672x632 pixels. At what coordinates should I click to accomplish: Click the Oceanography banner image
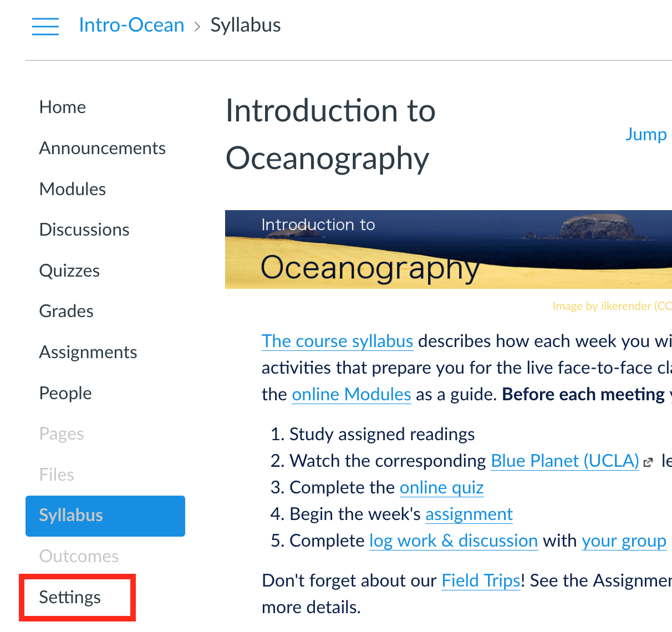(448, 249)
